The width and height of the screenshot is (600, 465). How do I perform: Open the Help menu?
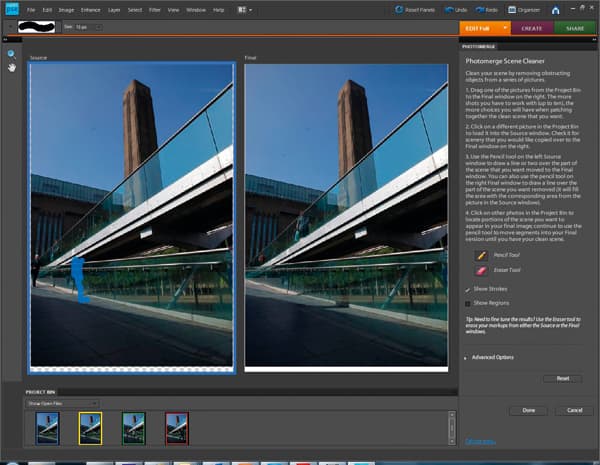point(218,10)
